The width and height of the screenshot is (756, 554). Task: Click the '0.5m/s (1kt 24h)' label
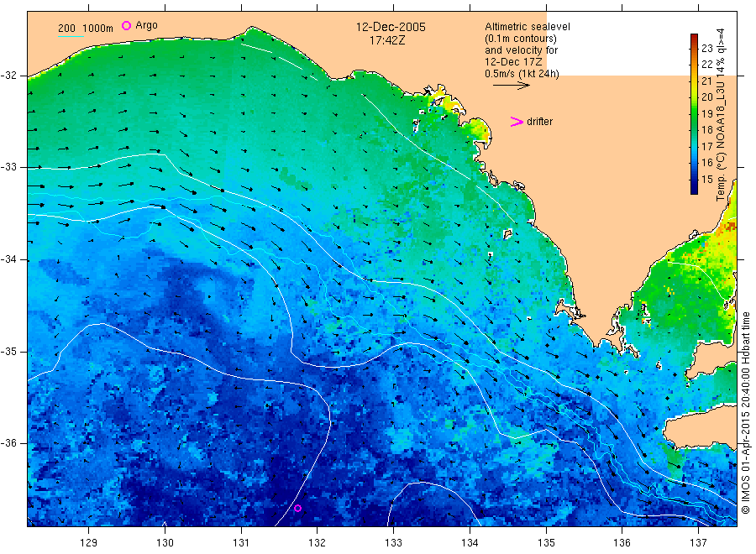tap(522, 74)
